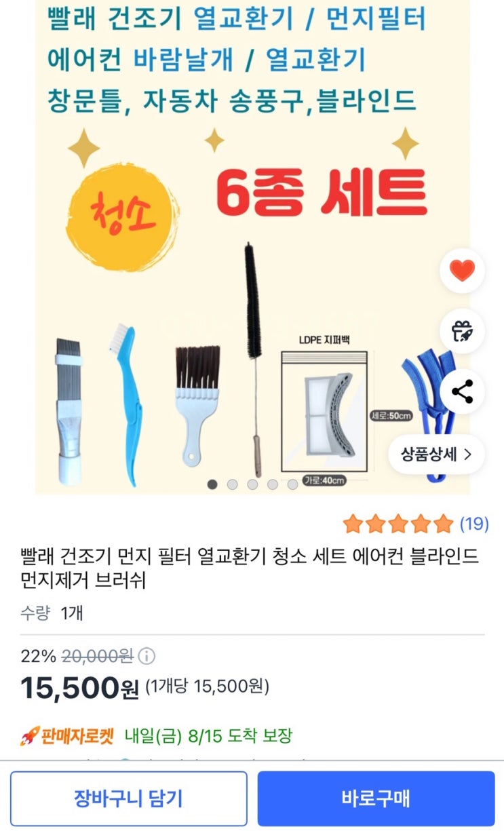
Task: Jump to the last carousel dot
Action: [x=292, y=484]
